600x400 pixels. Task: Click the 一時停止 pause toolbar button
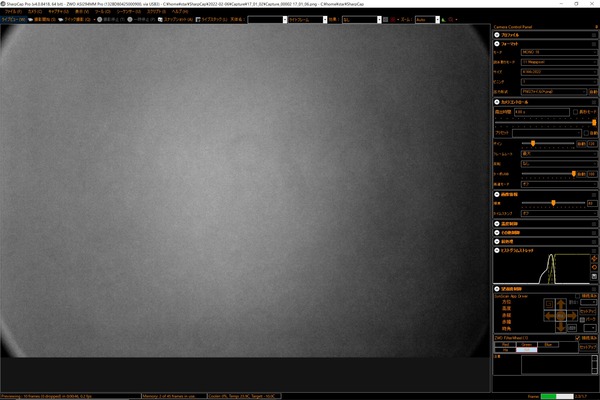141,19
